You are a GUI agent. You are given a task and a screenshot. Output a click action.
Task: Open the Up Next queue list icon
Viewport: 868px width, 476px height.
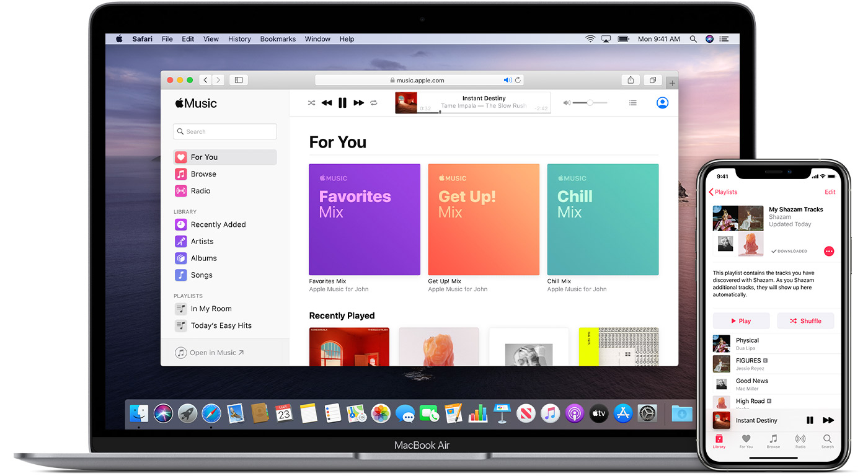click(x=632, y=103)
